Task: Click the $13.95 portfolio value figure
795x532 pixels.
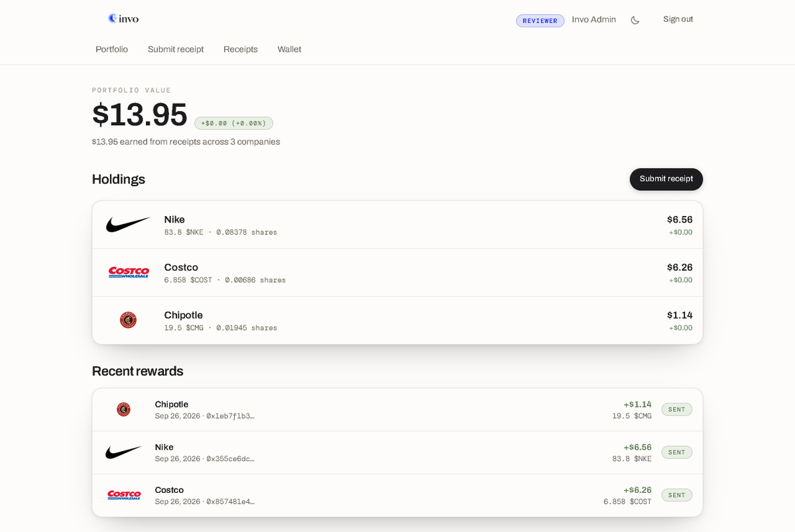Action: coord(139,115)
